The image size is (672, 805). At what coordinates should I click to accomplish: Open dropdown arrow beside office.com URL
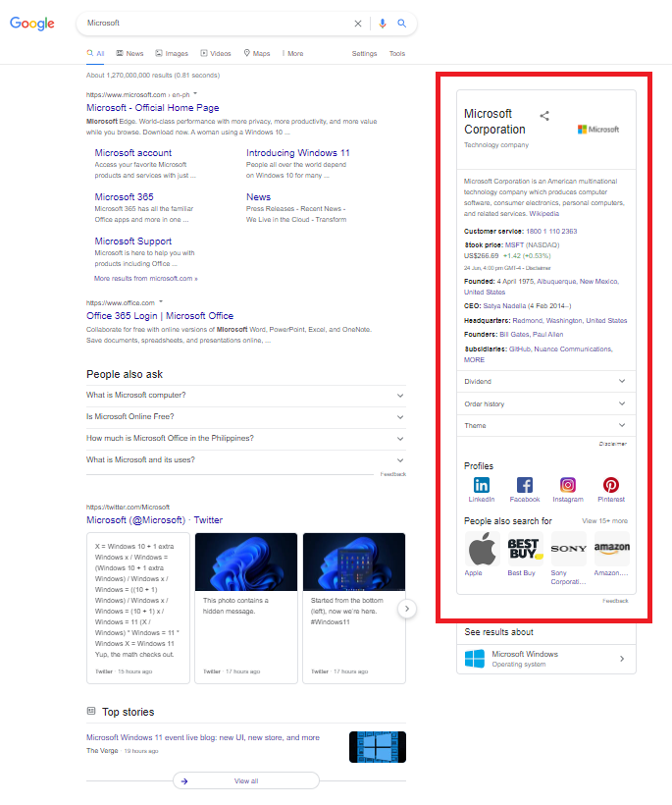161,302
